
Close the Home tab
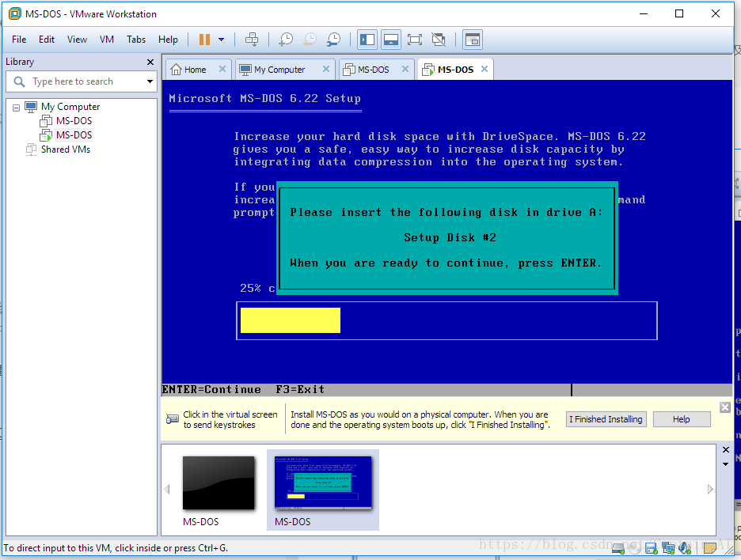click(222, 69)
